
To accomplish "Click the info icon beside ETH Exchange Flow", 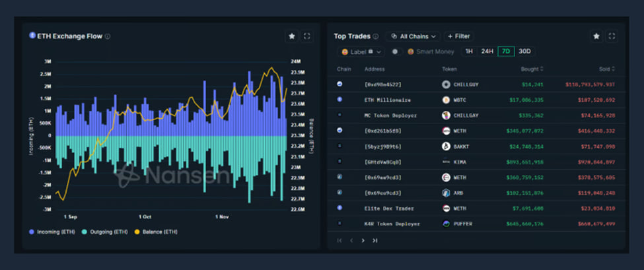I will tap(108, 36).
